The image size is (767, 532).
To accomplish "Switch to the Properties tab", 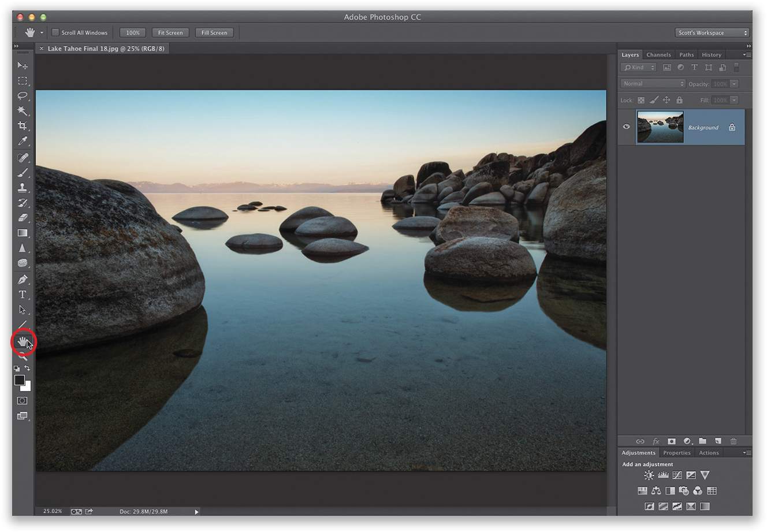I will point(676,453).
